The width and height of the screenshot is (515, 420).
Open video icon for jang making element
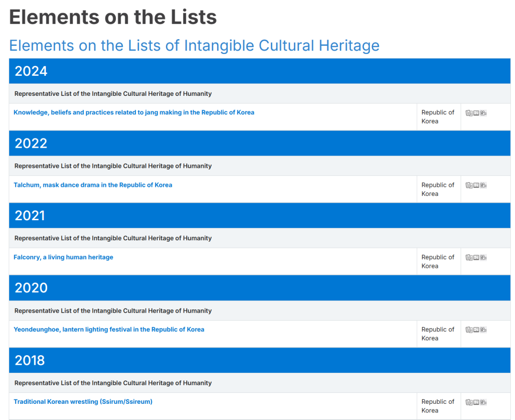[x=483, y=113]
